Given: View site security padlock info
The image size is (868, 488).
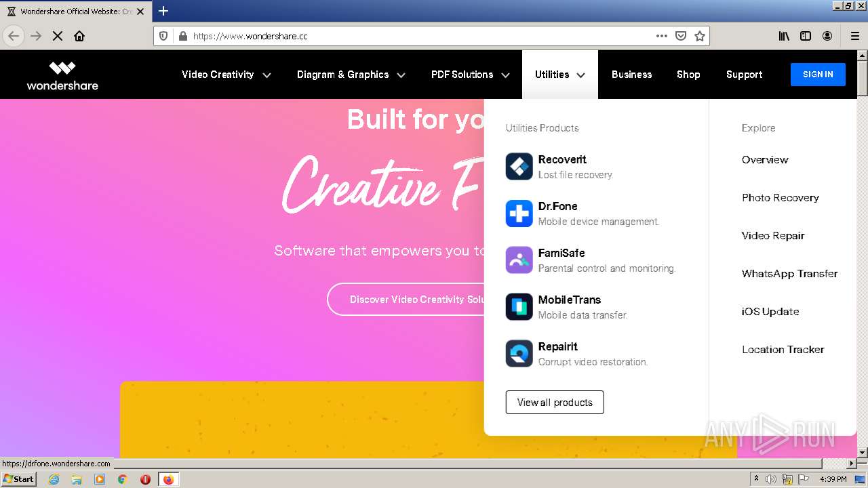Looking at the screenshot, I should [182, 36].
